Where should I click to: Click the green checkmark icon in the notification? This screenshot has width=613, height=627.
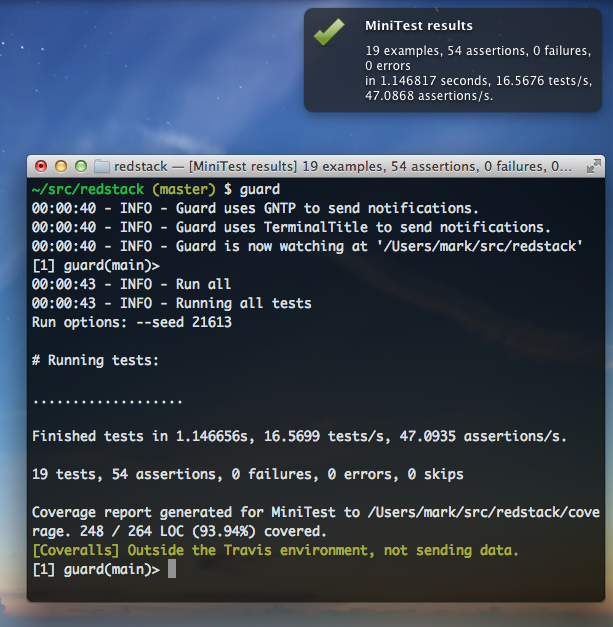[x=328, y=34]
